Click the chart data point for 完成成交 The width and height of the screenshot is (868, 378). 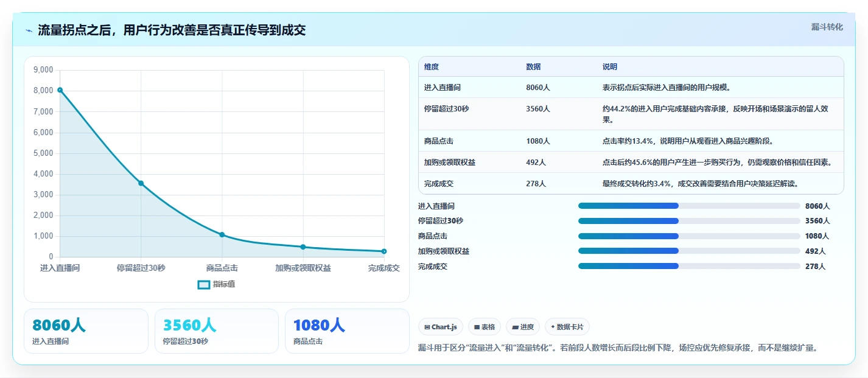(x=384, y=251)
